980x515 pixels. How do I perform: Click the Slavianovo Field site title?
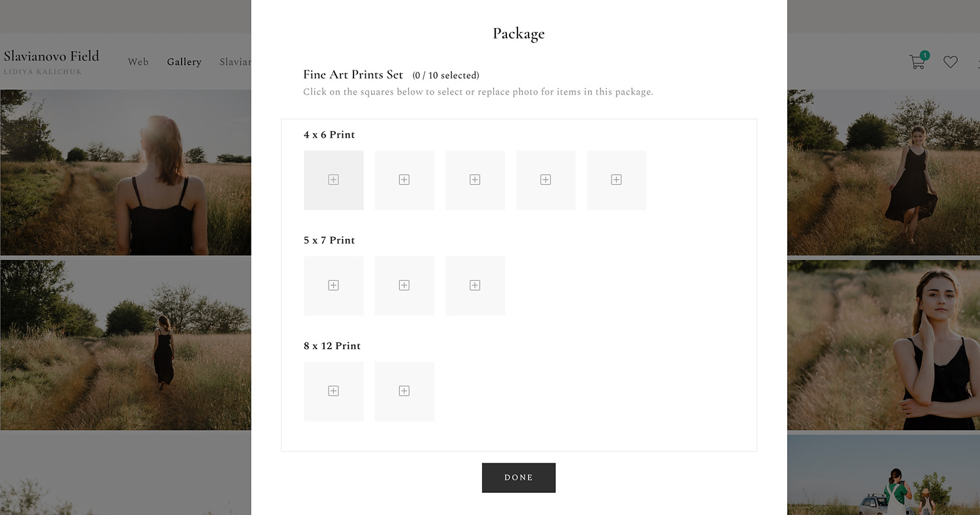(x=52, y=56)
